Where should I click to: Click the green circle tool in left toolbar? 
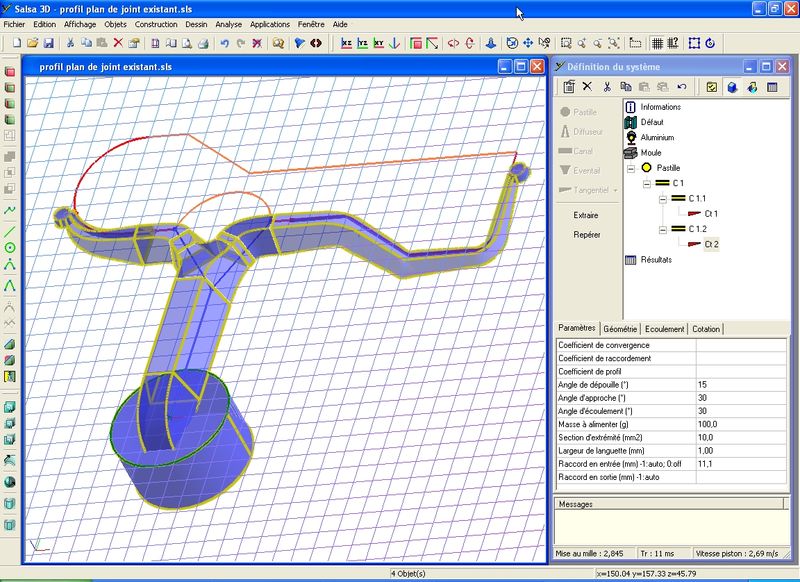tap(10, 248)
